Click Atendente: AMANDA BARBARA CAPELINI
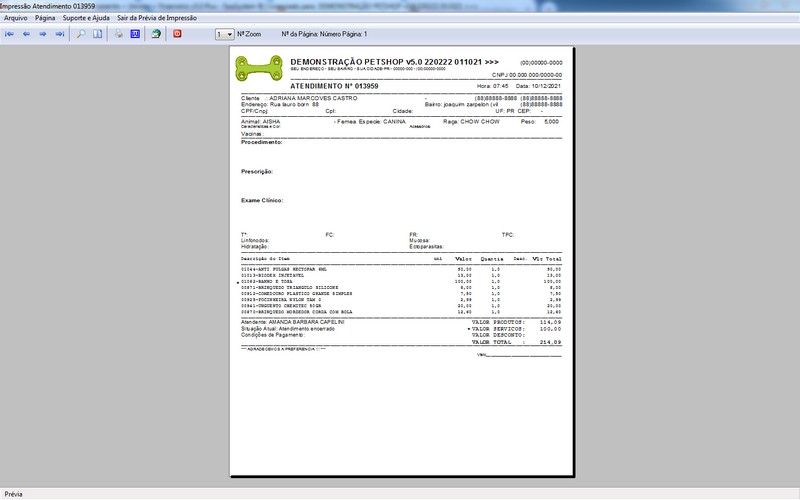 coord(292,322)
